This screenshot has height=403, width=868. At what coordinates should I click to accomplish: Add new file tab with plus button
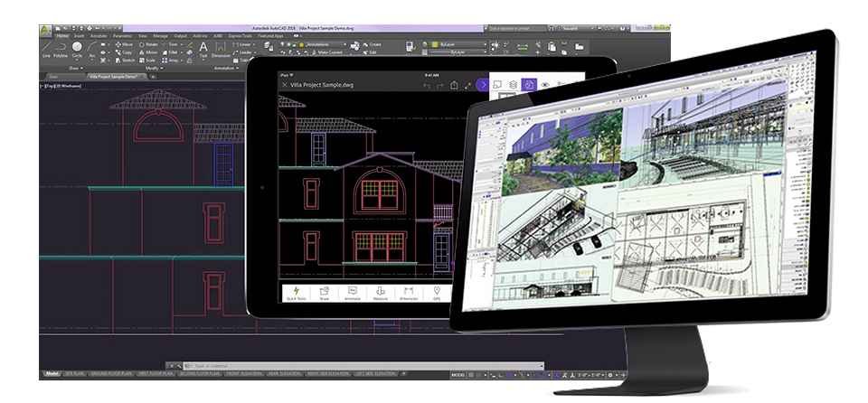153,77
